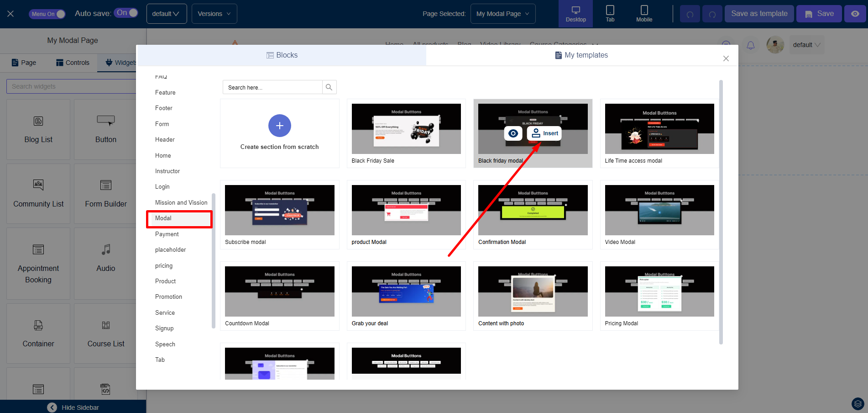Open the Controls tab in sidebar
Screen dimensions: 868x413
[x=73, y=63]
